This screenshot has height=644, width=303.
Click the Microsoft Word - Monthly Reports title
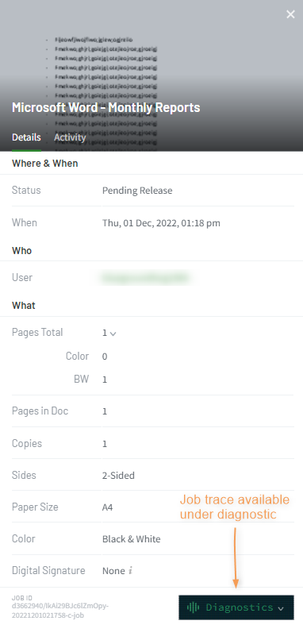click(x=106, y=108)
